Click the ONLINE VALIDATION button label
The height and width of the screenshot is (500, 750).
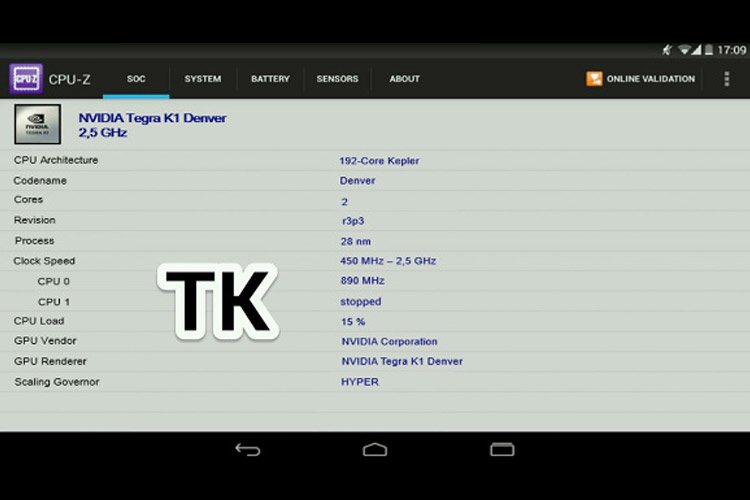[651, 79]
